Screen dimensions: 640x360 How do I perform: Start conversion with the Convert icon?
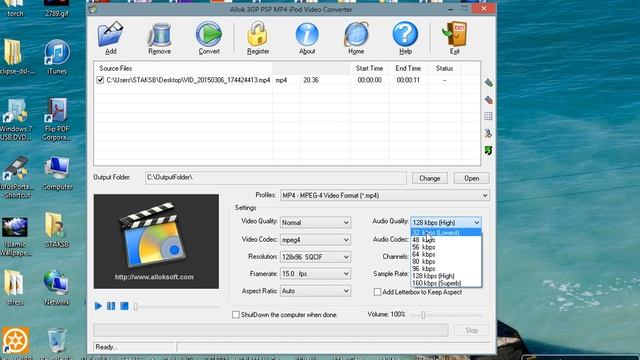(209, 38)
